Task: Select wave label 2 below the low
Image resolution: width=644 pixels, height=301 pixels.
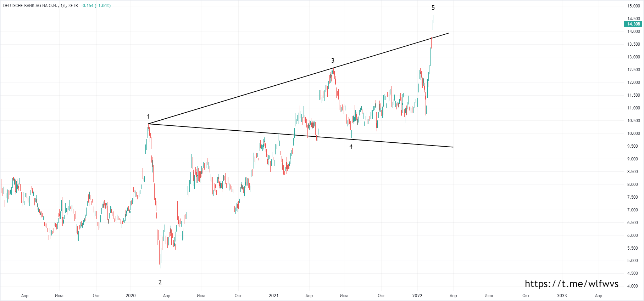Action: [160, 282]
